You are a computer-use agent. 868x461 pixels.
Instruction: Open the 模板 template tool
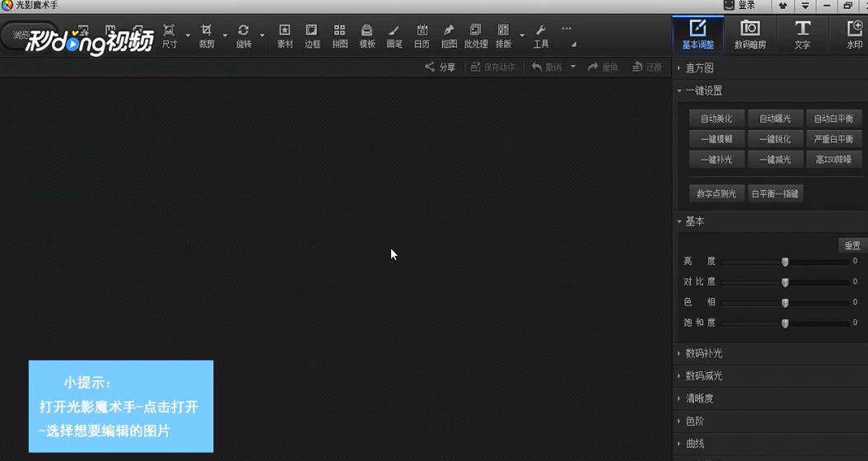pos(367,36)
